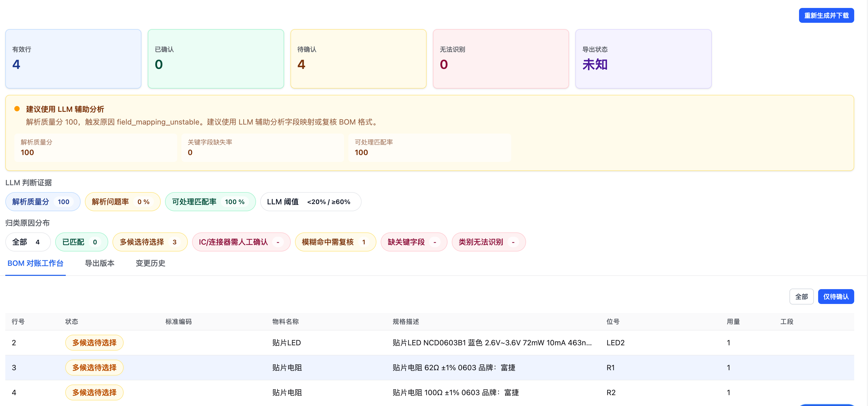Filter by 已匹配 reason chip
The width and height of the screenshot is (868, 406).
pyautogui.click(x=81, y=242)
